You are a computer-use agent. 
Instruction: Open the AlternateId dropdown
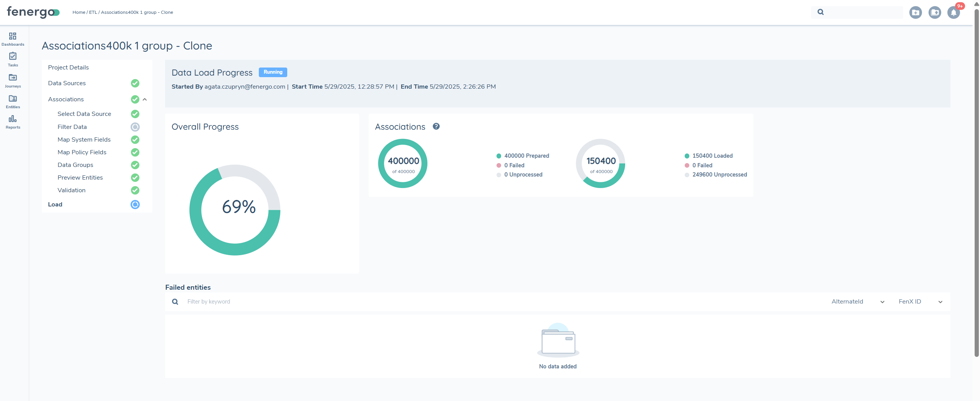[x=857, y=302]
